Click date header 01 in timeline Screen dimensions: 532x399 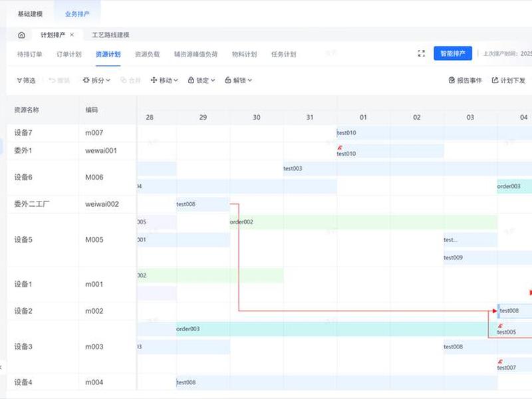(363, 118)
